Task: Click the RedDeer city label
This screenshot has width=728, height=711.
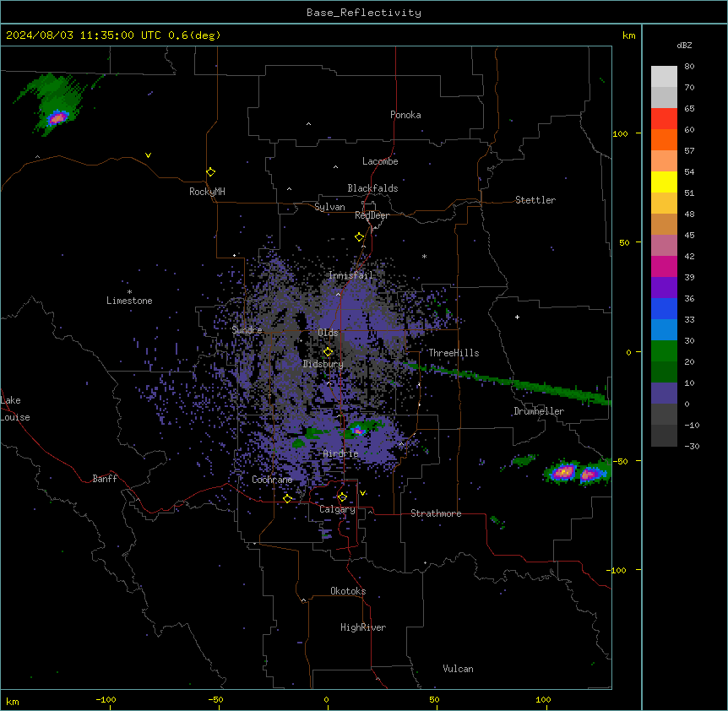Action: [372, 215]
